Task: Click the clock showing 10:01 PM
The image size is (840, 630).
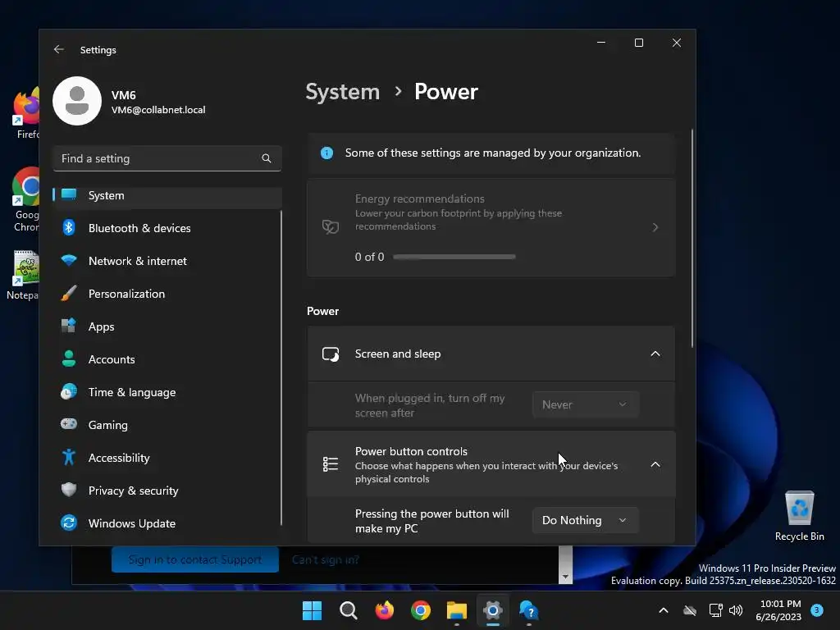Action: [x=780, y=604]
